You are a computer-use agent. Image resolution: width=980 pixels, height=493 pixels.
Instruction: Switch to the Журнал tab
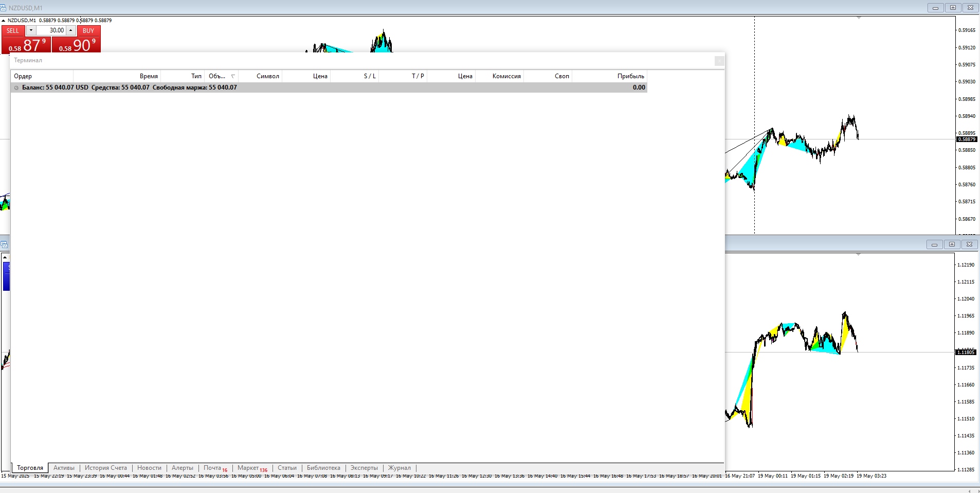point(400,468)
